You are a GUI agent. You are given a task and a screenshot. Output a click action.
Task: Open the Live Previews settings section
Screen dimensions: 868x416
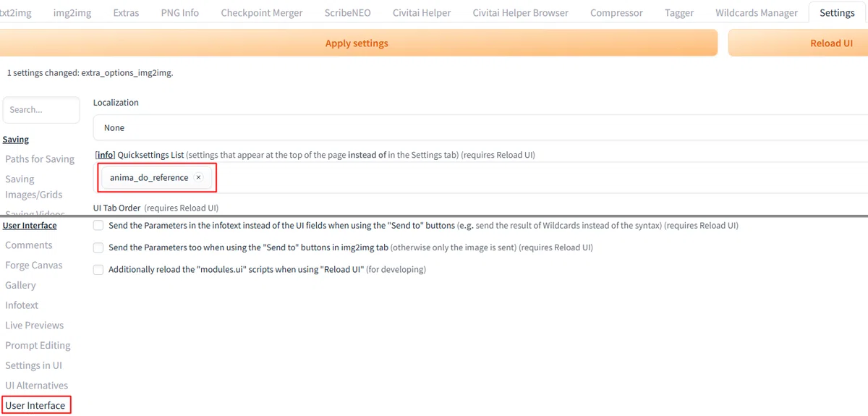click(35, 326)
